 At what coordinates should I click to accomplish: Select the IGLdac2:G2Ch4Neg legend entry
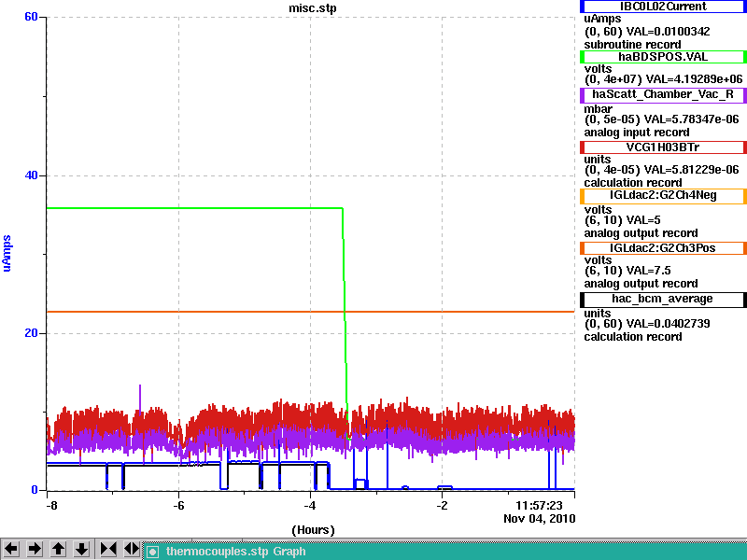(663, 196)
